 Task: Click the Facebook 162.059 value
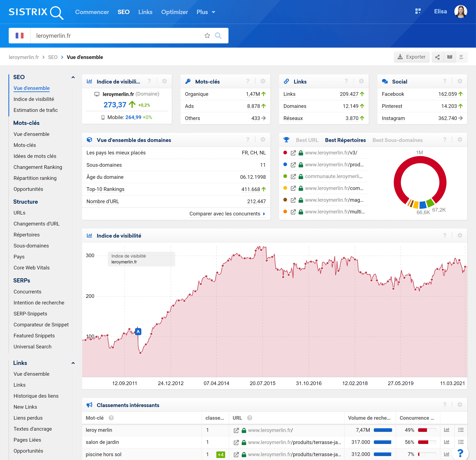(447, 94)
